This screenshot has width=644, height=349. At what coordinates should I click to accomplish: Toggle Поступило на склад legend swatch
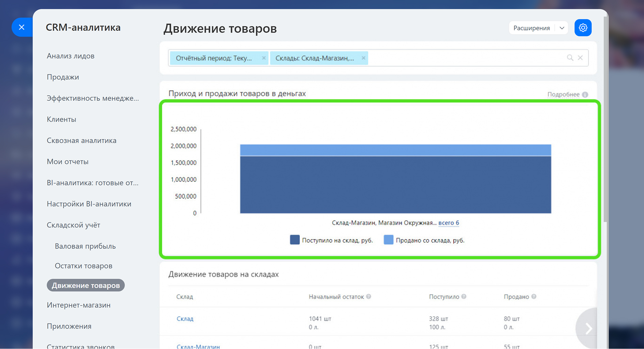[294, 240]
